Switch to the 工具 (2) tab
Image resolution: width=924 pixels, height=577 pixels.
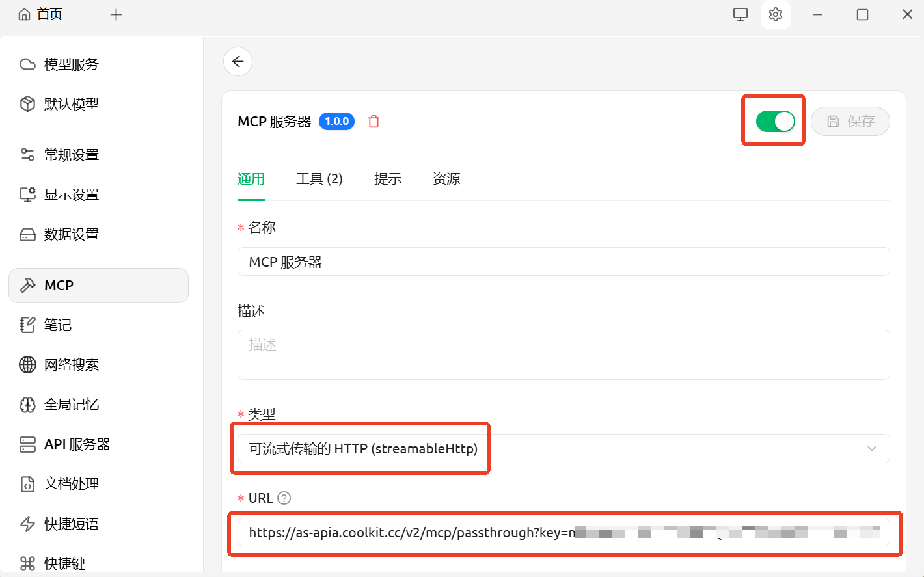[x=319, y=179]
